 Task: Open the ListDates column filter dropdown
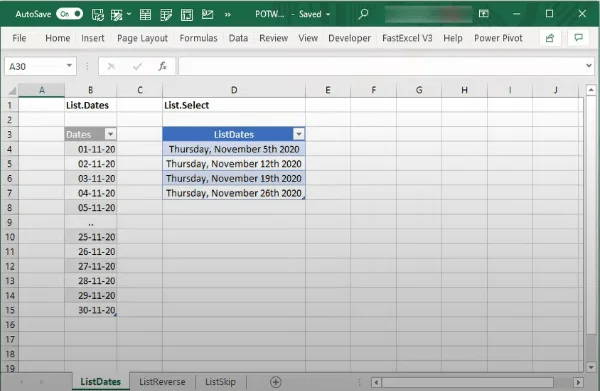click(299, 134)
